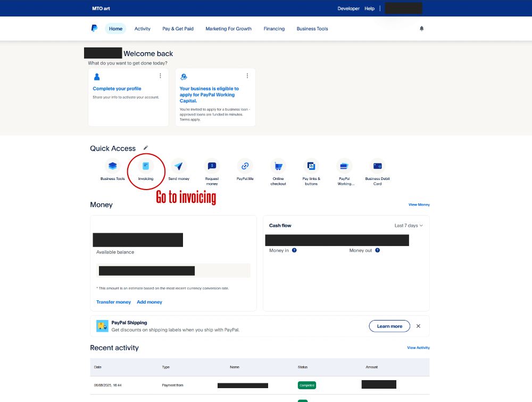Open the notifications bell
532x402 pixels.
tap(421, 29)
